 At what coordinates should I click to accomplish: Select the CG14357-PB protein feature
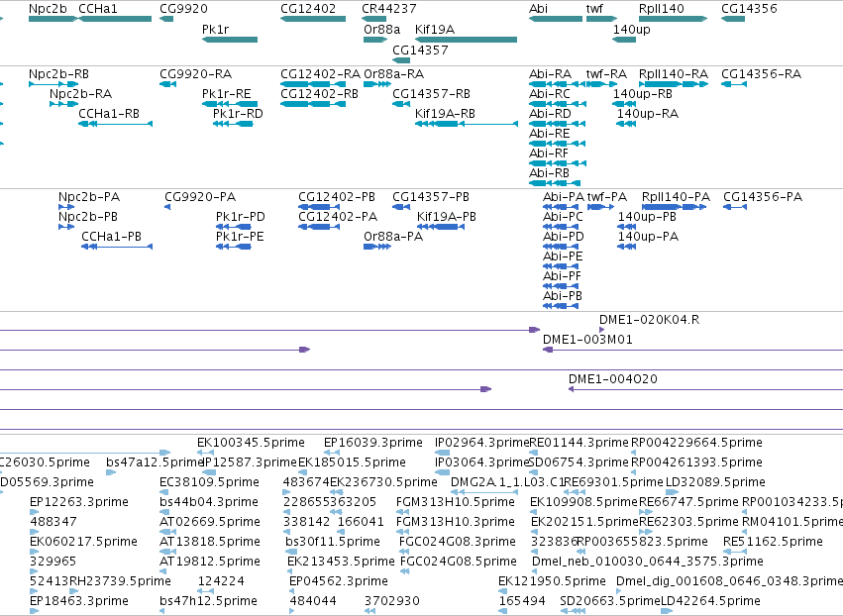click(x=401, y=206)
